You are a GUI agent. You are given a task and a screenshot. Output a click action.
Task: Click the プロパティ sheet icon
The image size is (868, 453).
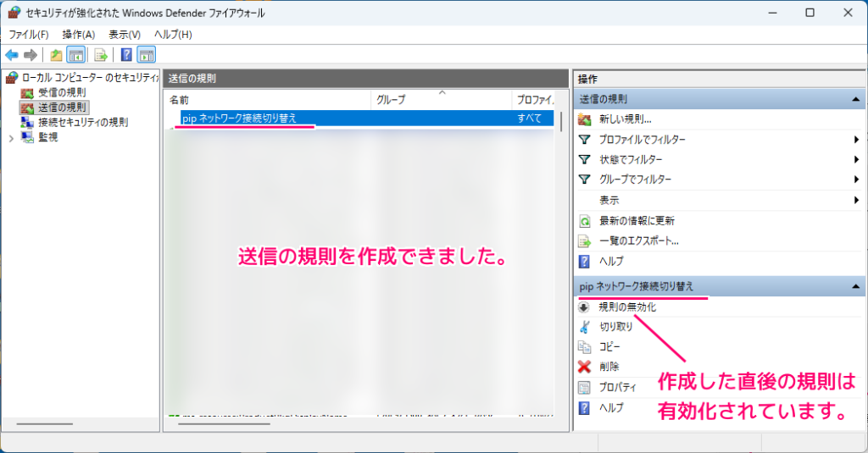585,387
